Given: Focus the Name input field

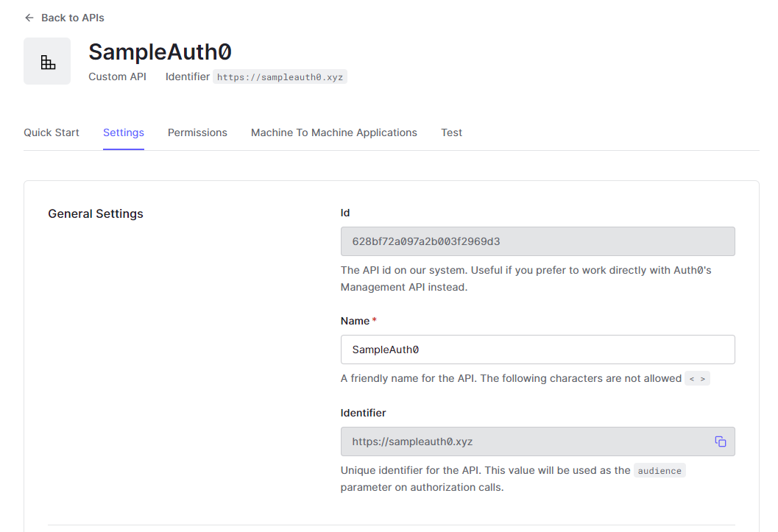Looking at the screenshot, I should 537,350.
